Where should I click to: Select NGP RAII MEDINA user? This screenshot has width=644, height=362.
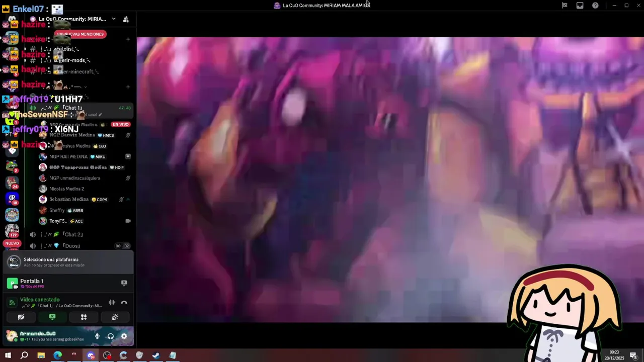(85, 156)
